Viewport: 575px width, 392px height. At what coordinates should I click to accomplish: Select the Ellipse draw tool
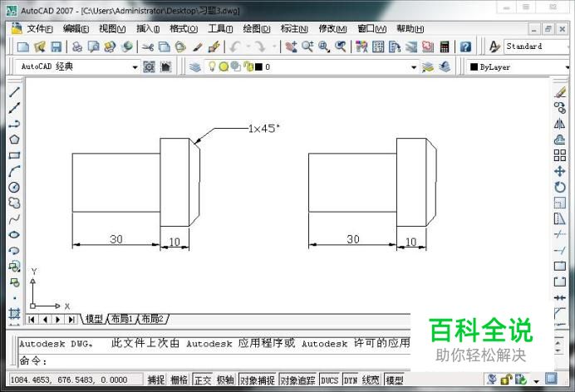14,235
